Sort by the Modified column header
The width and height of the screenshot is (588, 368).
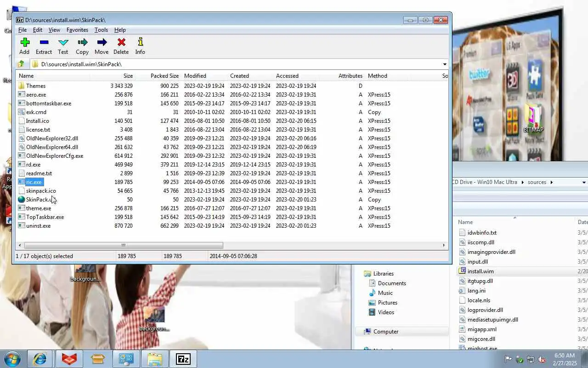pos(204,76)
